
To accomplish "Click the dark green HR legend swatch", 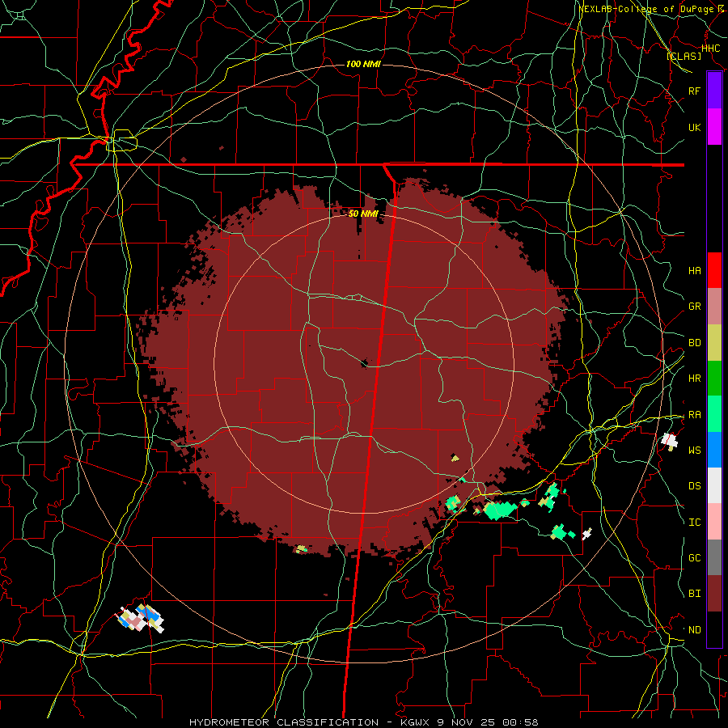I will tap(714, 379).
